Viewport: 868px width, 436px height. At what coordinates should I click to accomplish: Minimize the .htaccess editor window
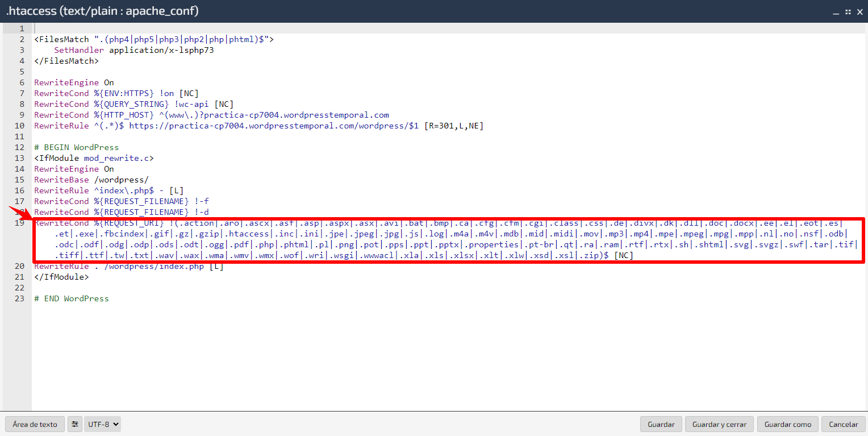click(836, 11)
